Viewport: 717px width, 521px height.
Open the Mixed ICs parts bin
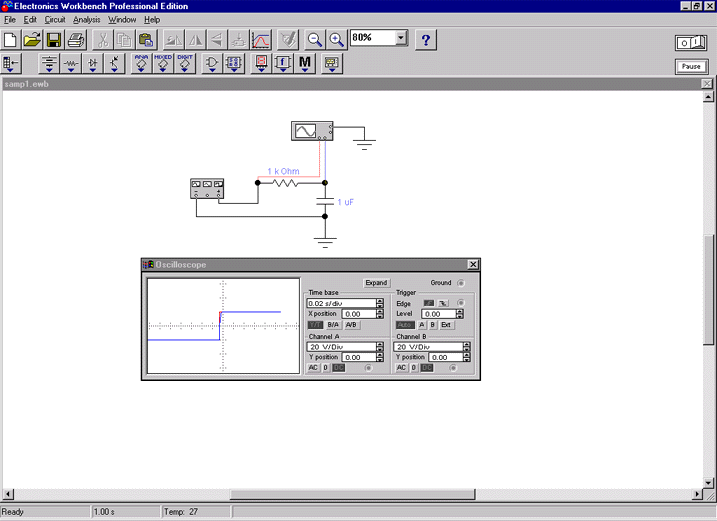pyautogui.click(x=163, y=63)
